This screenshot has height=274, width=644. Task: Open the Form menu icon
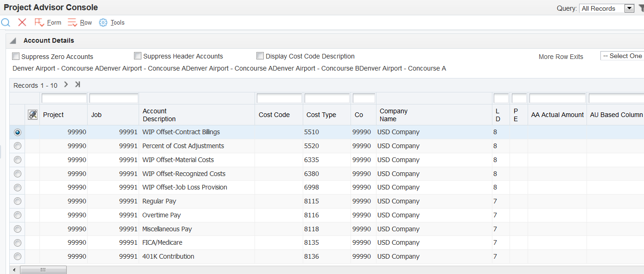[x=39, y=22]
